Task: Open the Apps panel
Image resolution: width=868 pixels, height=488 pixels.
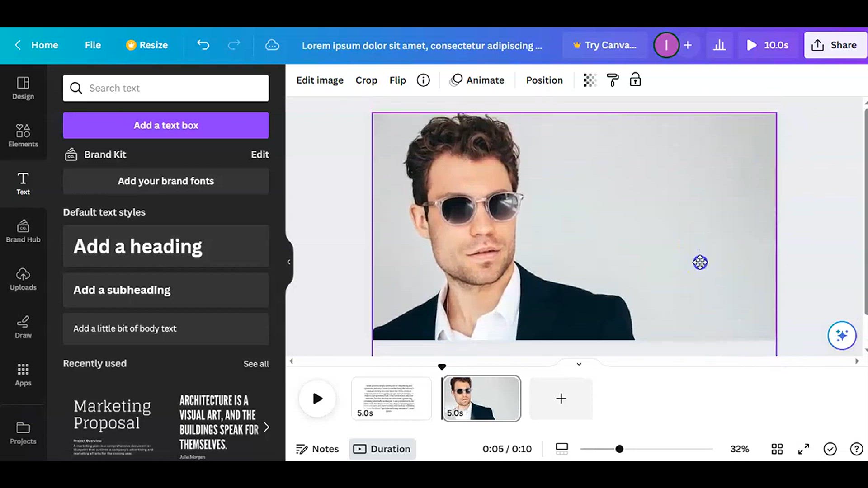Action: 23,375
